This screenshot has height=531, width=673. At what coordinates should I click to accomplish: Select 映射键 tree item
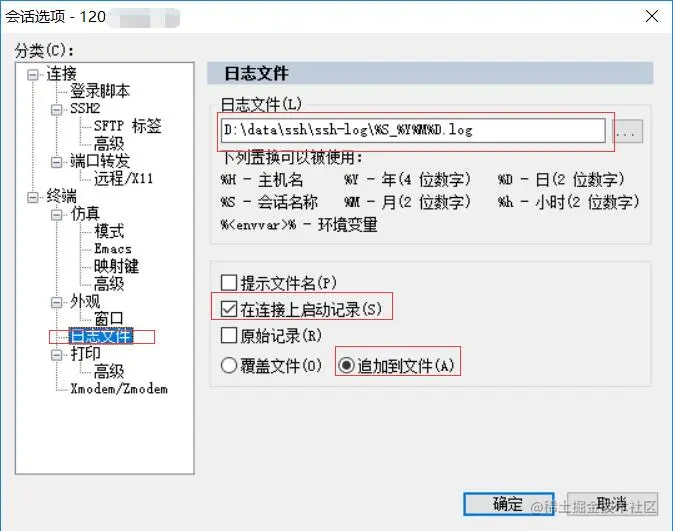[116, 266]
